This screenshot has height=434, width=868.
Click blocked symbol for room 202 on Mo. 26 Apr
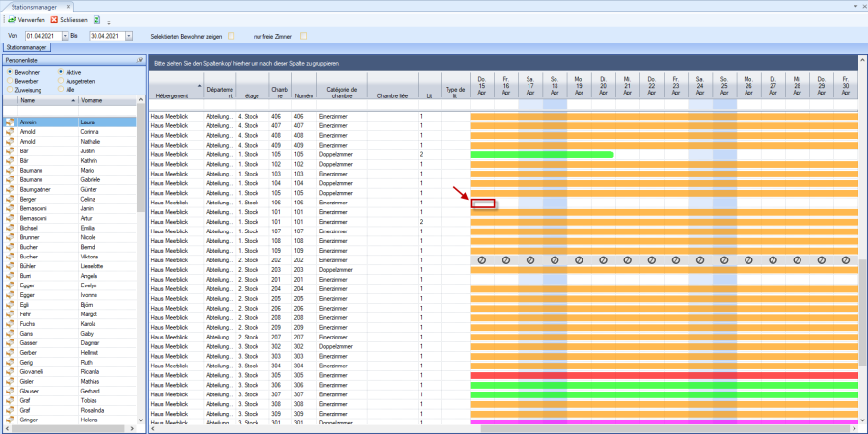point(748,260)
